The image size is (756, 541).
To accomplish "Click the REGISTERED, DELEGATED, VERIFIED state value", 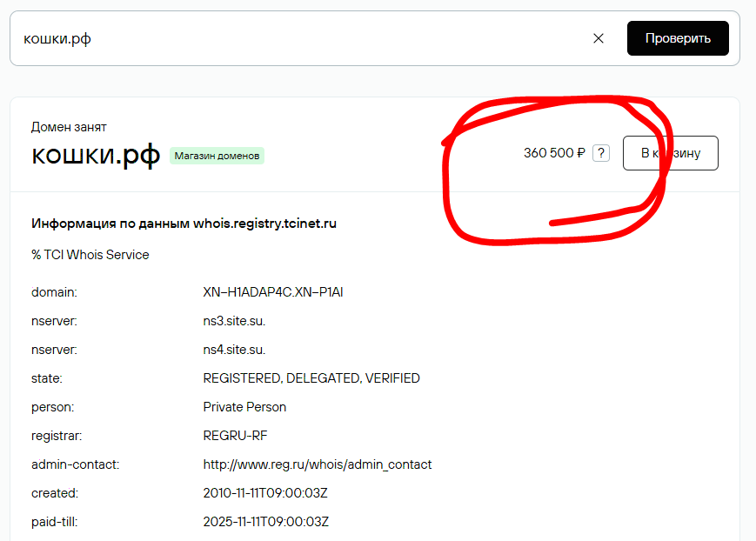I will [x=311, y=378].
